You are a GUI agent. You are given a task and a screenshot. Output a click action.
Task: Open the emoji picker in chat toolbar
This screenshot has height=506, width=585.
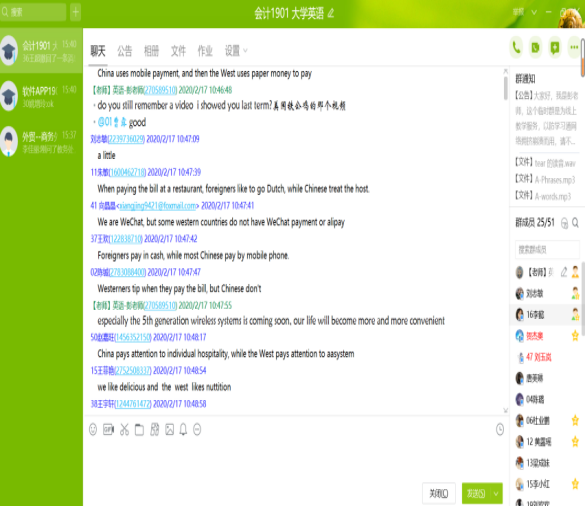click(93, 430)
